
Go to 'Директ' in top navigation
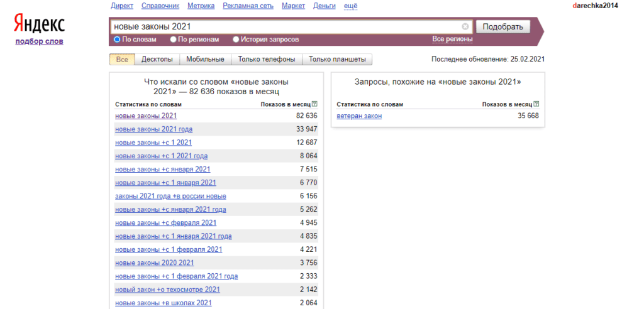(122, 6)
